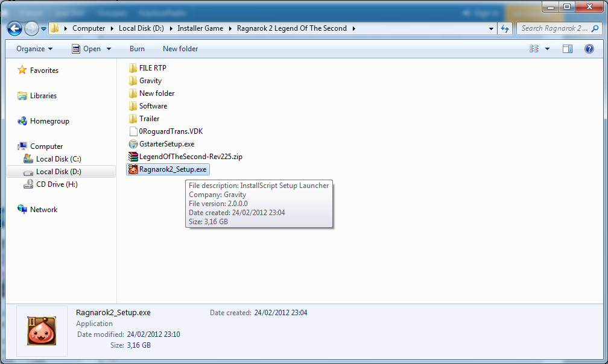Select the 0RoguardTrans.VDK file icon
Screen dimensions: 608x364
tap(133, 131)
